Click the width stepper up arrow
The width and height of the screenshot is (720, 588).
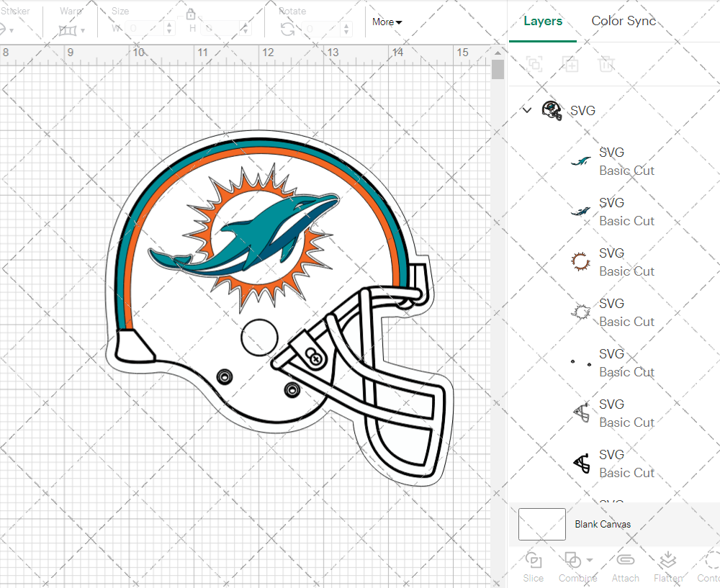pyautogui.click(x=169, y=25)
